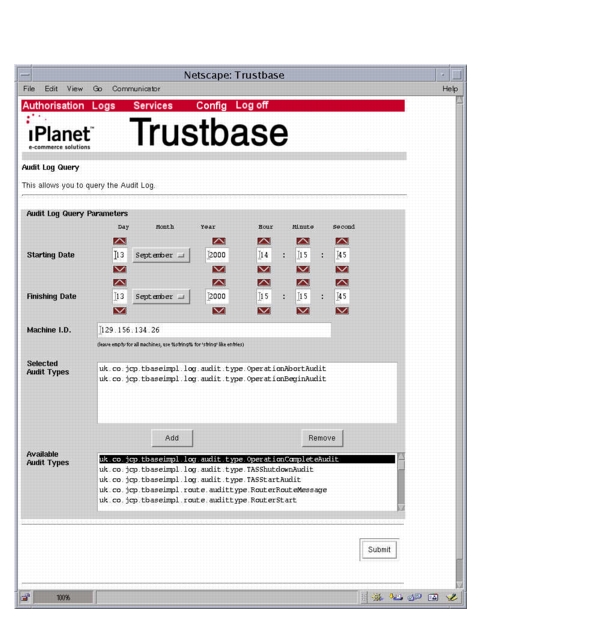The width and height of the screenshot is (610, 635).
Task: Decrease the Starting Date year value
Action: click(219, 269)
